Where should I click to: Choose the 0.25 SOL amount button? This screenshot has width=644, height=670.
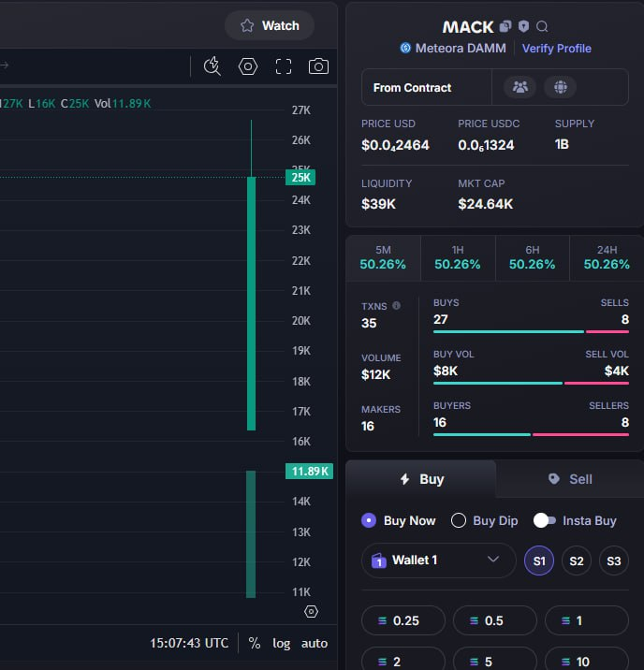[403, 620]
